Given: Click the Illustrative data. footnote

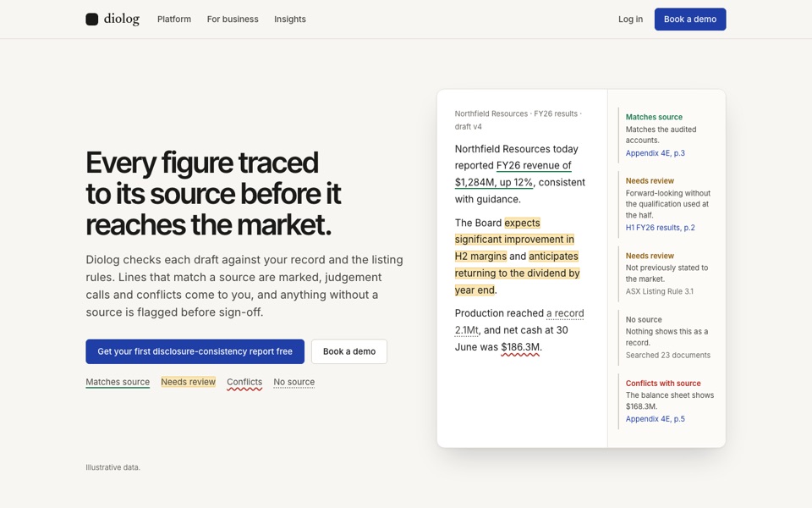Looking at the screenshot, I should (112, 467).
